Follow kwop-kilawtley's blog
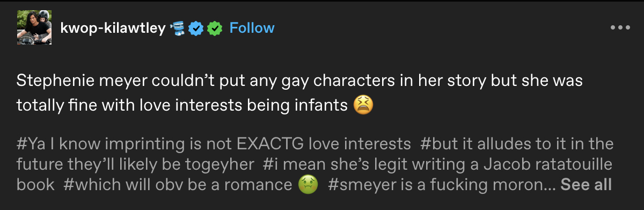644x210 pixels. pyautogui.click(x=252, y=28)
